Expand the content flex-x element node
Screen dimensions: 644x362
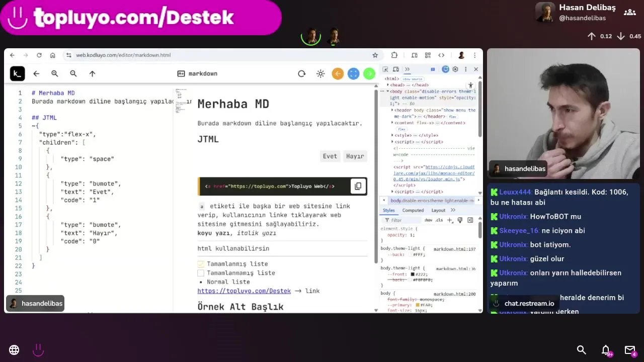[x=392, y=123]
